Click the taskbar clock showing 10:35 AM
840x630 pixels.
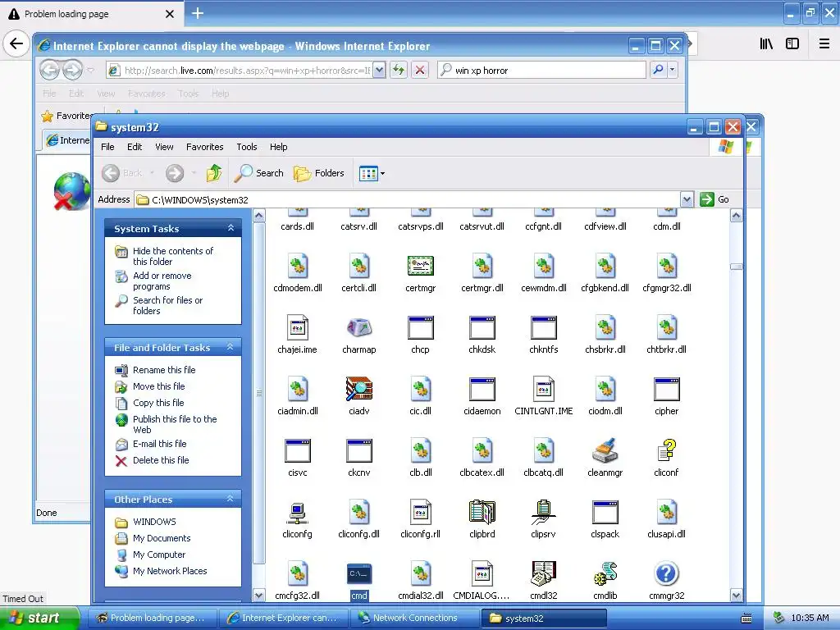(x=810, y=618)
